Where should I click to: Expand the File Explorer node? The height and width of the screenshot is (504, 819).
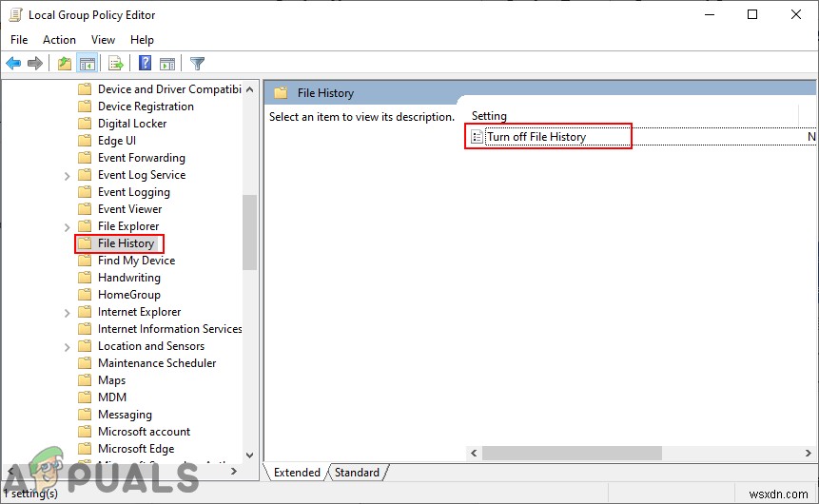tap(67, 227)
